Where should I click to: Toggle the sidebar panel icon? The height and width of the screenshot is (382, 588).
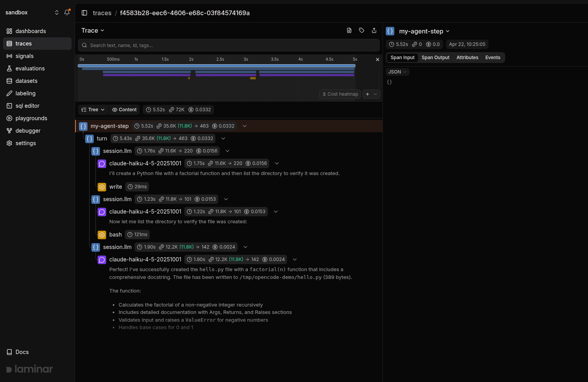click(x=84, y=13)
